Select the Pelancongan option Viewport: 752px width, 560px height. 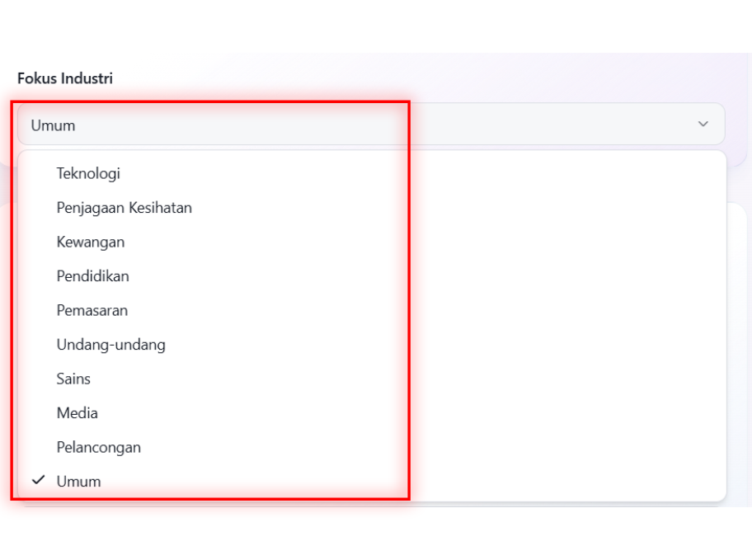tap(98, 447)
